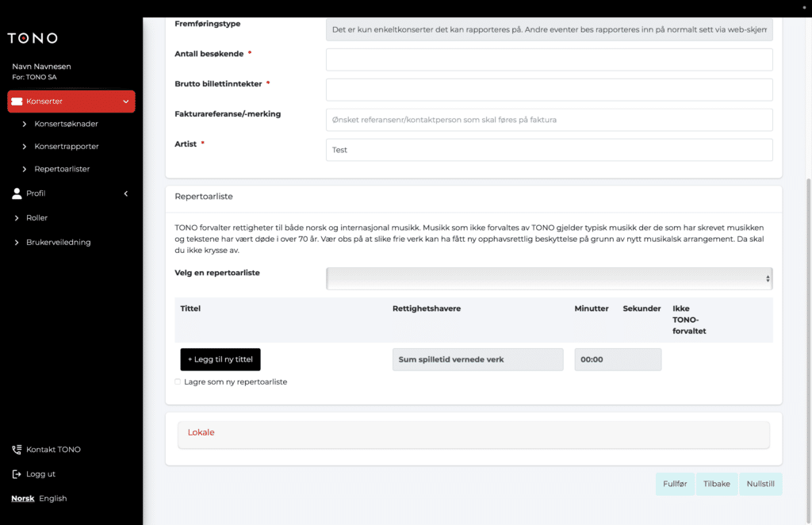Open Repertoarlister in sidebar
This screenshot has height=525, width=812.
tap(62, 169)
